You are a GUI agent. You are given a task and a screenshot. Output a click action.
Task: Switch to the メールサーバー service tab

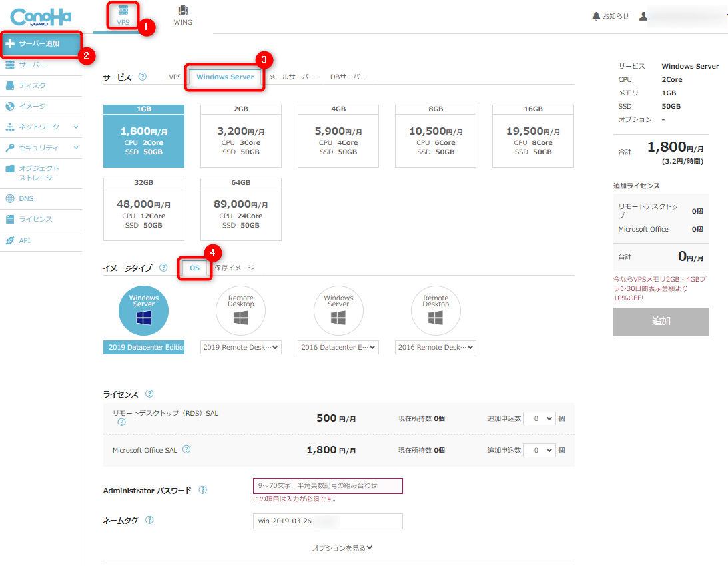[292, 77]
